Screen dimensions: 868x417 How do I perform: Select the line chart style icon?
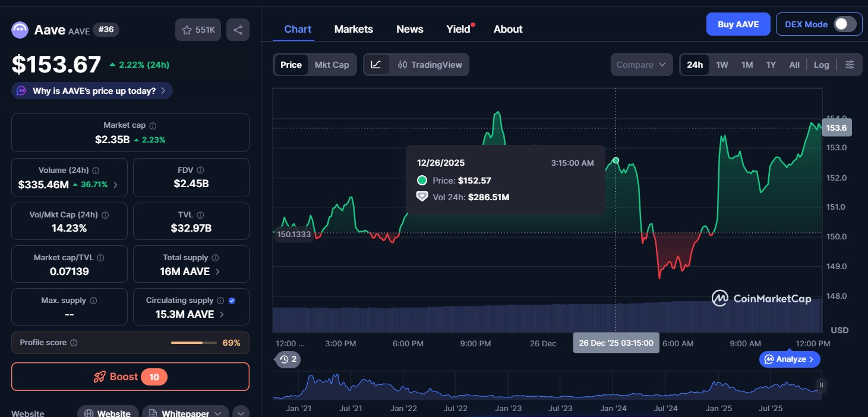click(x=377, y=64)
